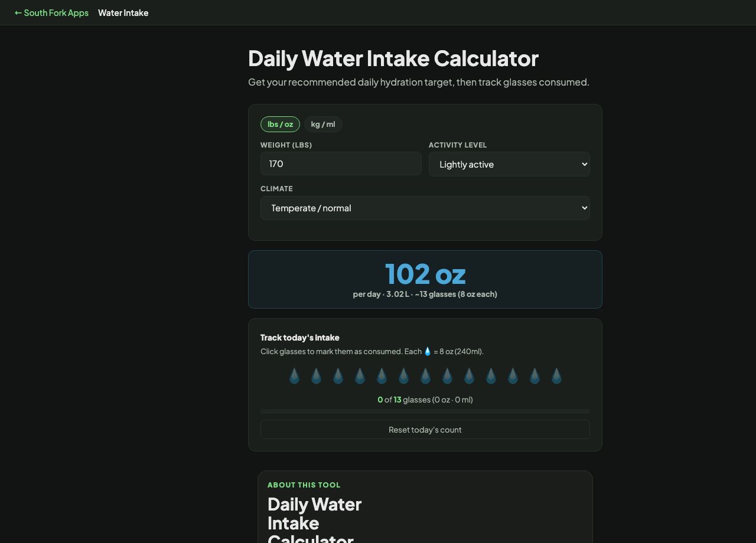Mark the ninth water drop glass
The height and width of the screenshot is (543, 756).
tap(469, 376)
